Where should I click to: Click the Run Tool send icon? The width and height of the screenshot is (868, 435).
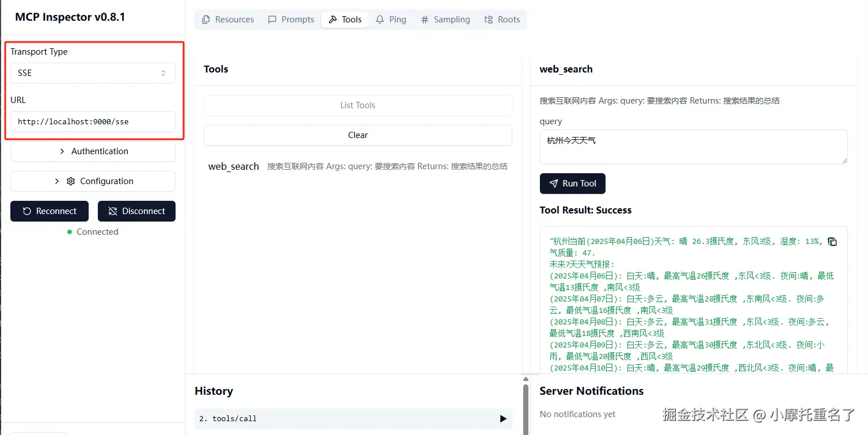[x=554, y=184]
